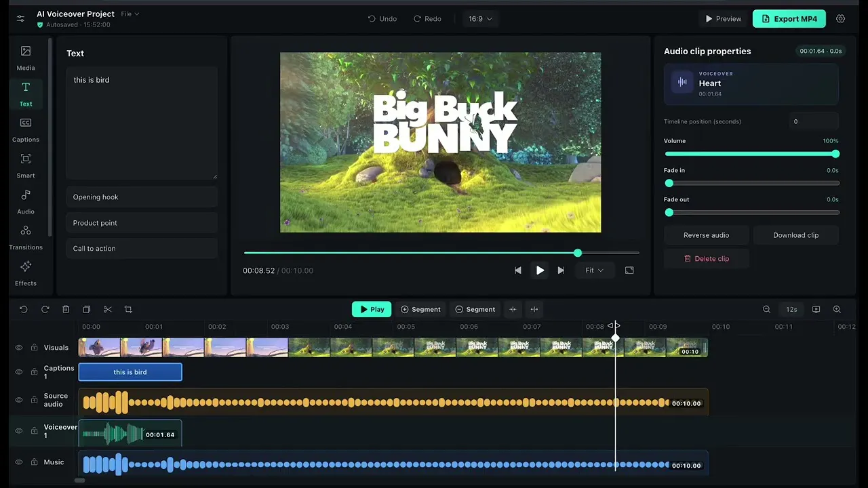Select the 'this is bird' caption clip
Image resolution: width=868 pixels, height=488 pixels.
pos(130,372)
